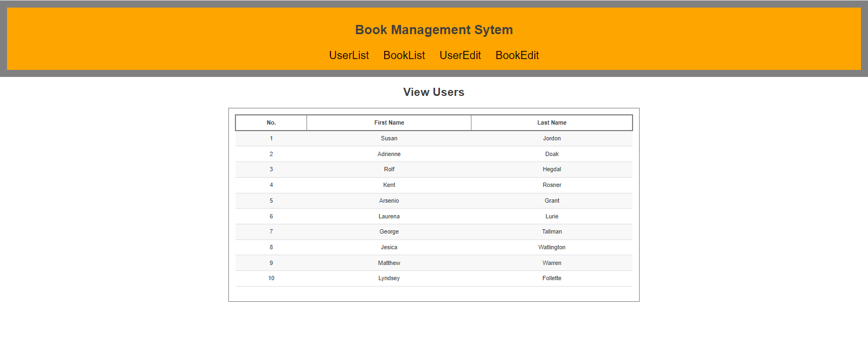Select last name Grant
The height and width of the screenshot is (343, 868).
[552, 200]
